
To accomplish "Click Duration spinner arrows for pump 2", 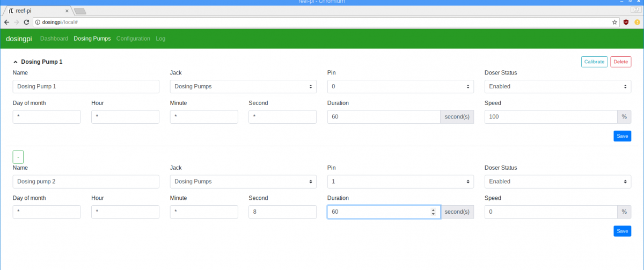I will pos(433,212).
